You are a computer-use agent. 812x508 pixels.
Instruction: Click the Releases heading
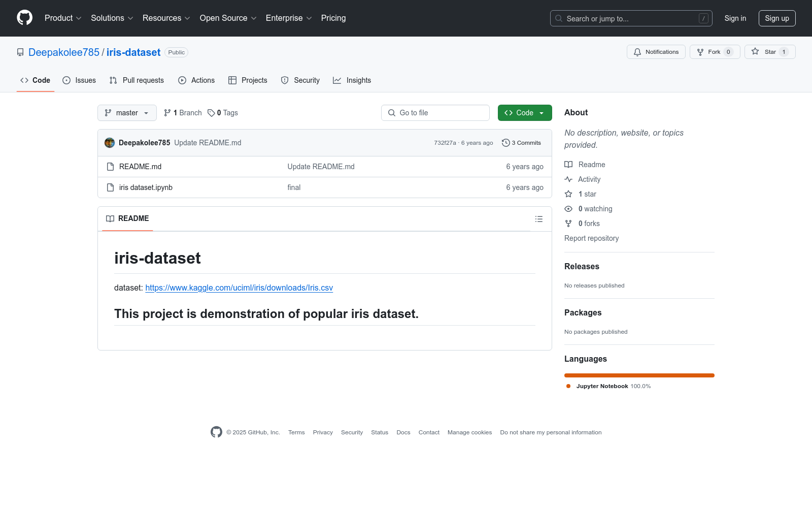click(x=582, y=266)
